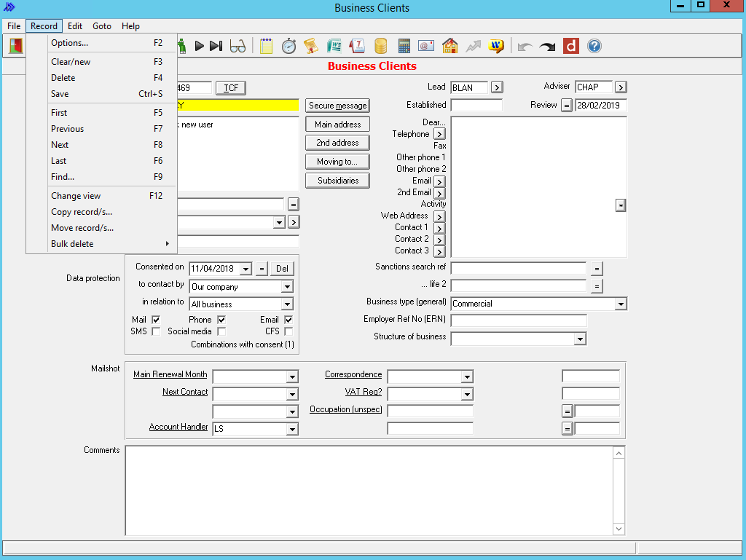Click the Comments scrollbar down arrow

pyautogui.click(x=619, y=529)
